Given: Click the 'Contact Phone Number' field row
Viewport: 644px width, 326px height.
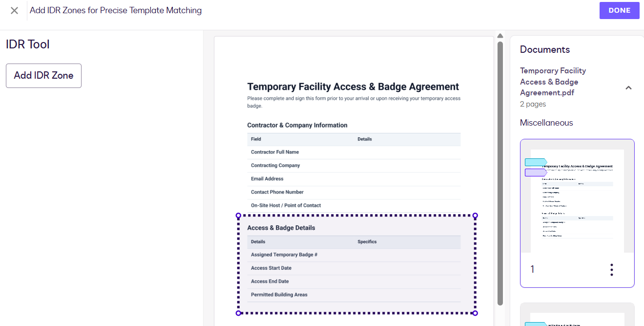Looking at the screenshot, I should pos(353,192).
